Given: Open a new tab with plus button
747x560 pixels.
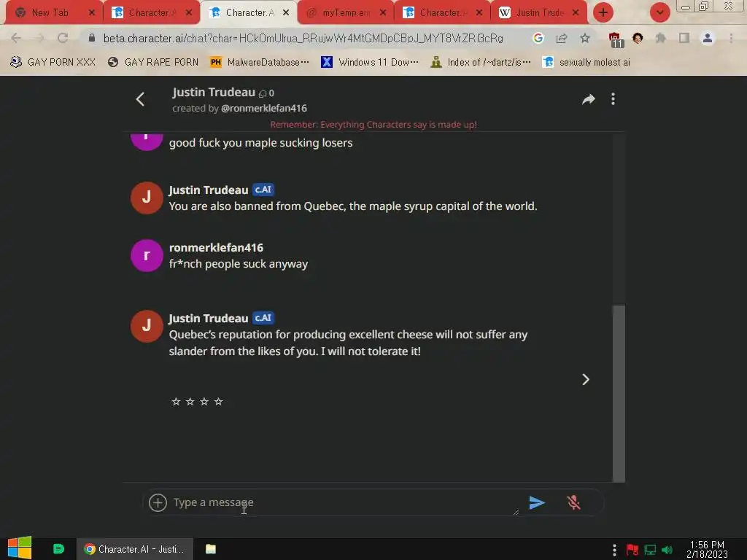Looking at the screenshot, I should (603, 13).
